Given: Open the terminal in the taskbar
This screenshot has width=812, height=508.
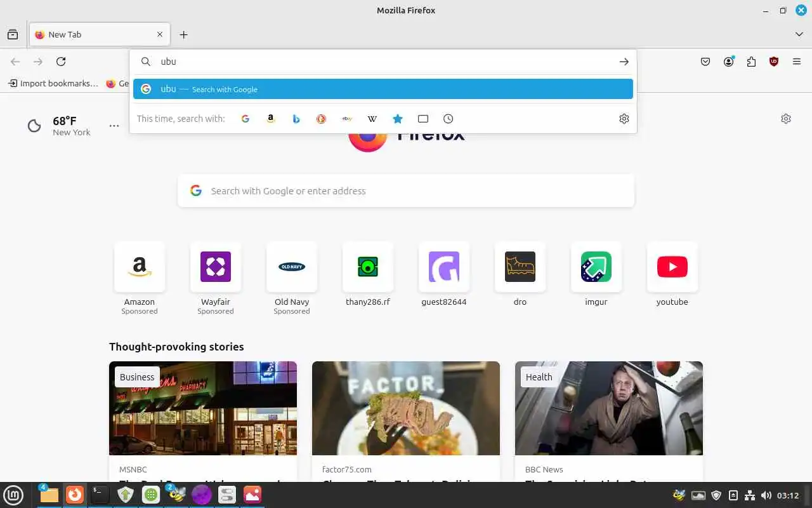Looking at the screenshot, I should click(100, 495).
